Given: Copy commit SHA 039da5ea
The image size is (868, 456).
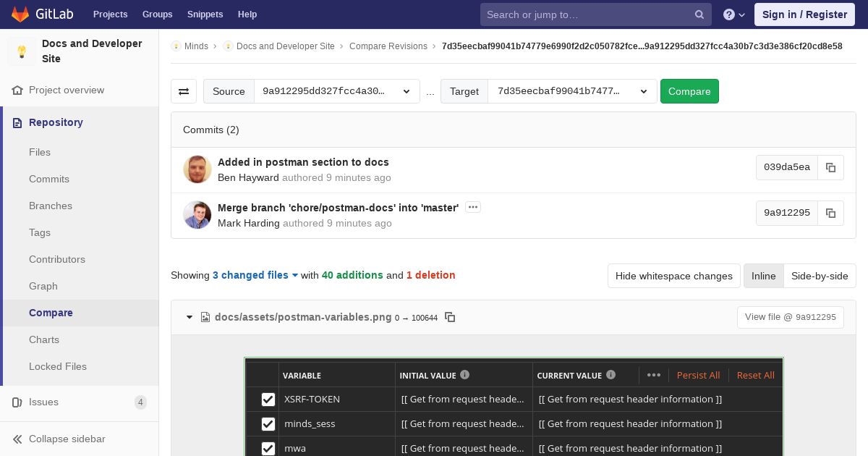Looking at the screenshot, I should tap(830, 167).
